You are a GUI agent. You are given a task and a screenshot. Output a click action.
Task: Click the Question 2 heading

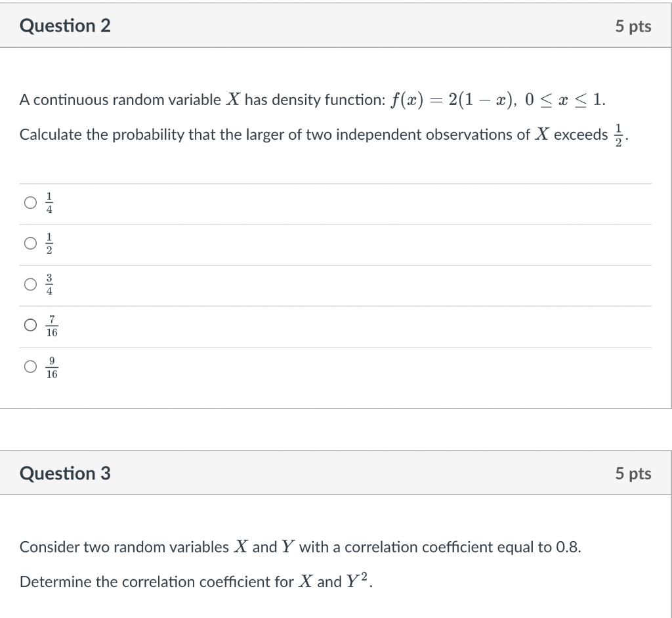65,26
